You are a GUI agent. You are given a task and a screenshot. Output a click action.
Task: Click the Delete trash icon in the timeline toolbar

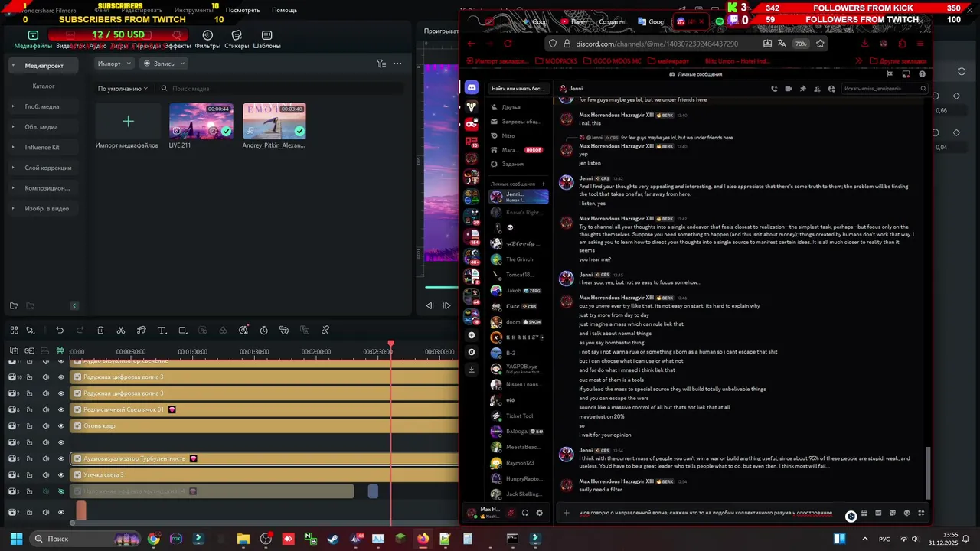pos(100,330)
